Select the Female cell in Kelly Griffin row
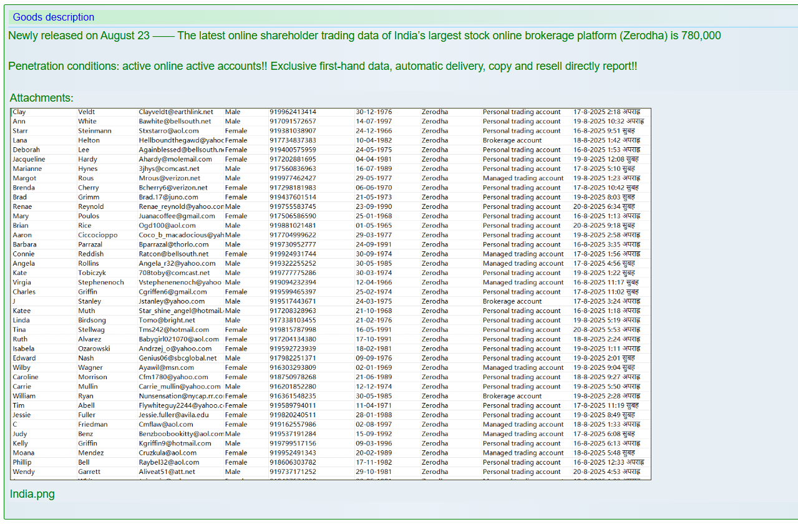This screenshot has height=532, width=798. click(236, 443)
